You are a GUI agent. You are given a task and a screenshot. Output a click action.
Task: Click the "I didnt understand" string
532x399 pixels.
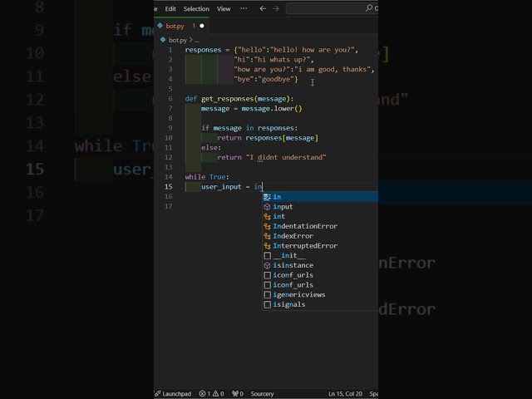286,157
